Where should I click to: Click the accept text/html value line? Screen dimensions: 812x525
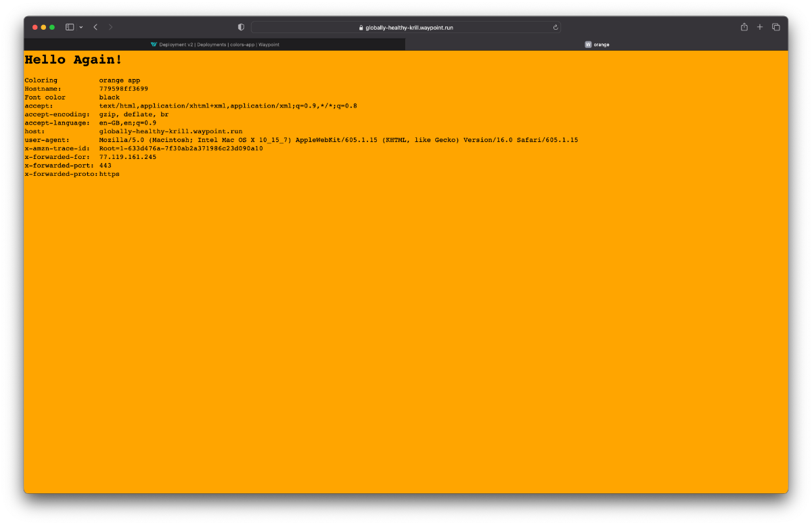pos(228,106)
